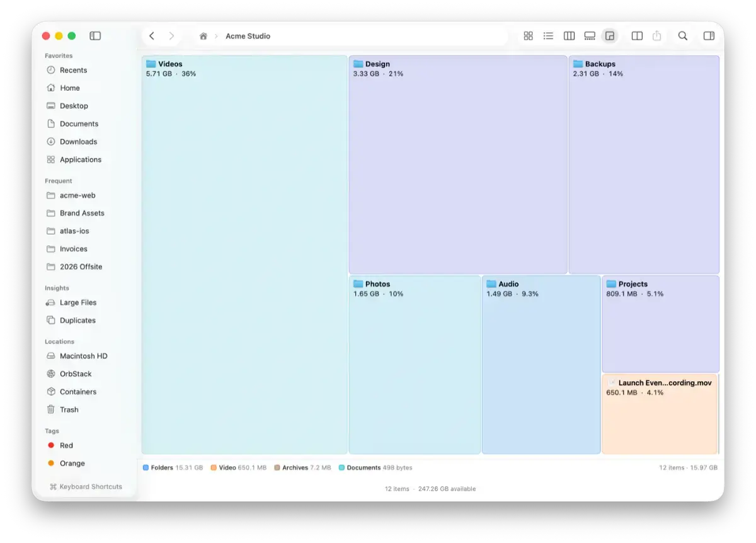
Task: Select the Launch Event recording .mov tile
Action: pos(660,414)
